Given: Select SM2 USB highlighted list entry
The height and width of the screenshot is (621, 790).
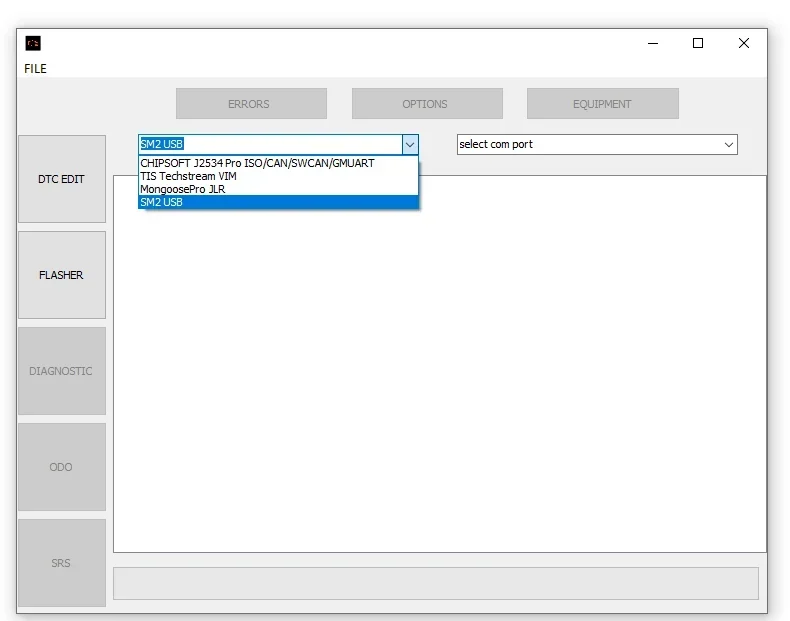Looking at the screenshot, I should (x=278, y=202).
